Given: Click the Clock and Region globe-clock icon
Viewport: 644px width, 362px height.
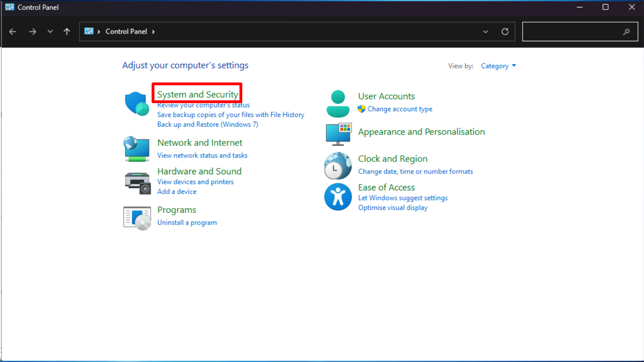Looking at the screenshot, I should pyautogui.click(x=338, y=165).
